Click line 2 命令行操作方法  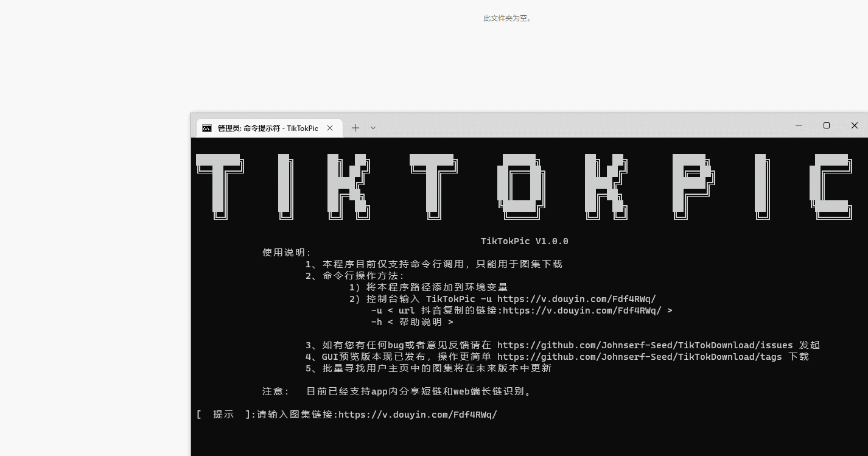(x=355, y=276)
